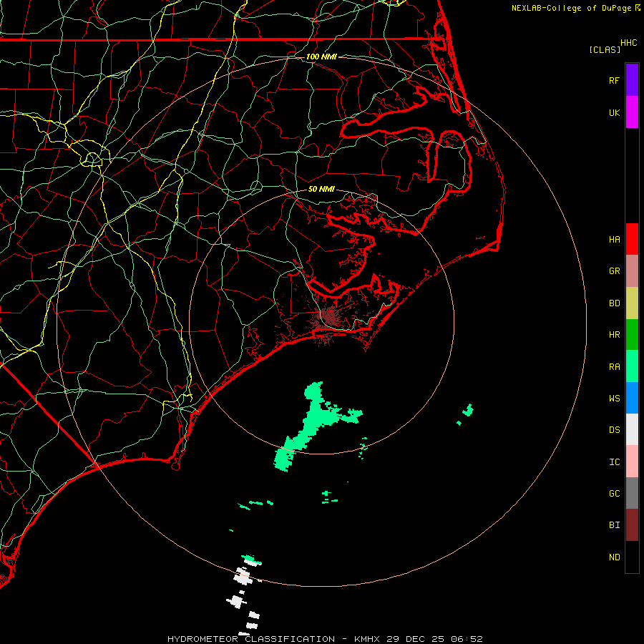Click the purple RF legend color swatch
The image size is (644, 644).
click(632, 80)
